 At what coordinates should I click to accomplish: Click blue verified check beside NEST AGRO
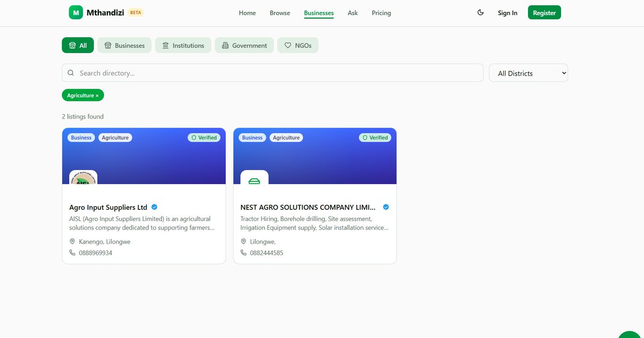click(386, 207)
